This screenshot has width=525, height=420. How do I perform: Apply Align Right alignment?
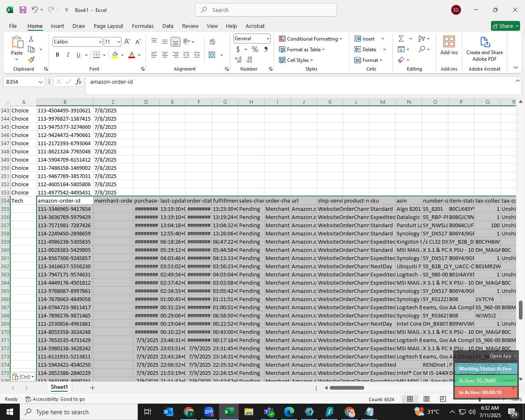(175, 55)
